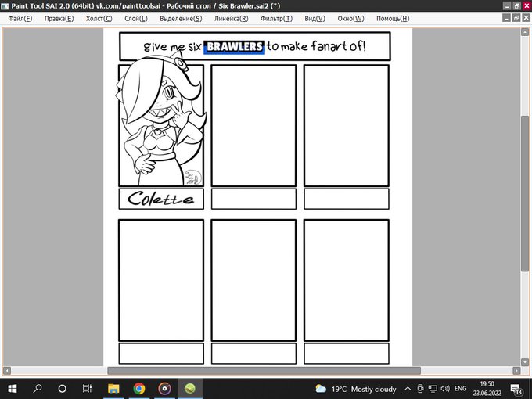The height and width of the screenshot is (399, 532).
Task: Restore the inner document window
Action: pos(516,18)
